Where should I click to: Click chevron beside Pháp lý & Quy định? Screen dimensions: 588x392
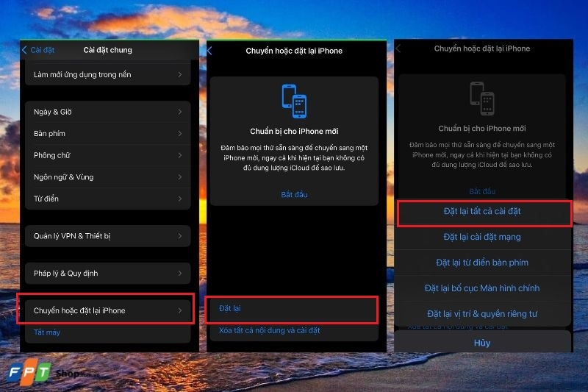(x=180, y=273)
